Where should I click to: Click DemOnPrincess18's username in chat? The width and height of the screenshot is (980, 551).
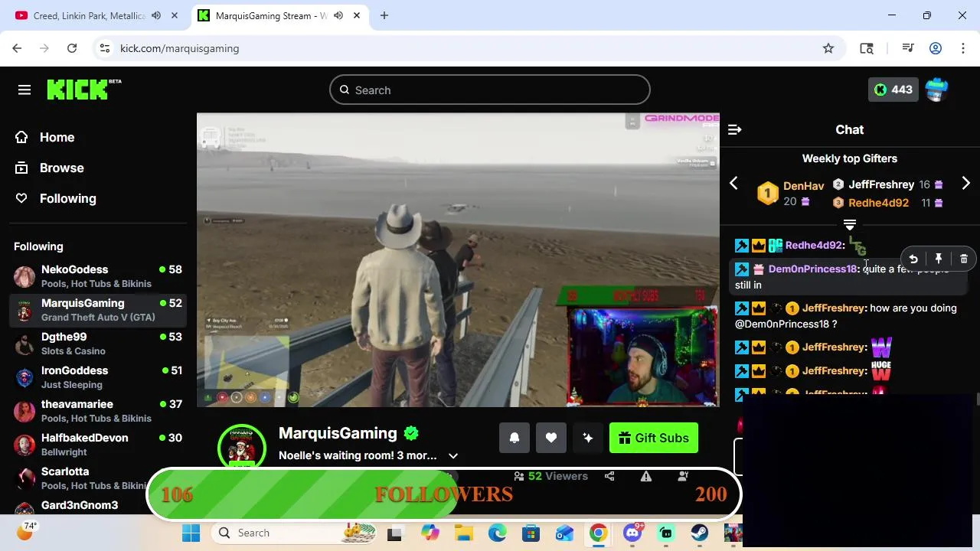(x=812, y=269)
